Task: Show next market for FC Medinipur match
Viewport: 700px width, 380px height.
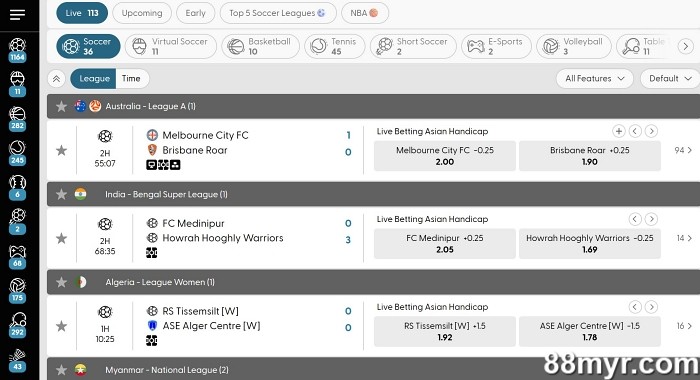Action: point(651,219)
